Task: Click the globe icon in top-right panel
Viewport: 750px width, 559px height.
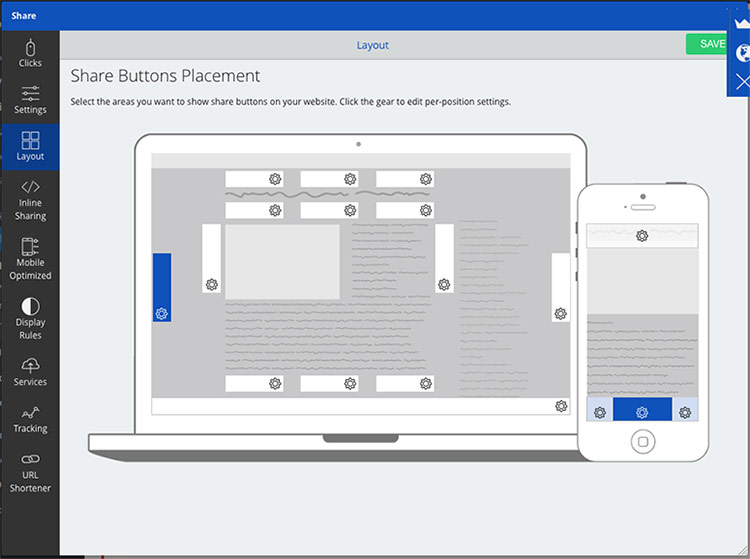Action: coord(742,53)
